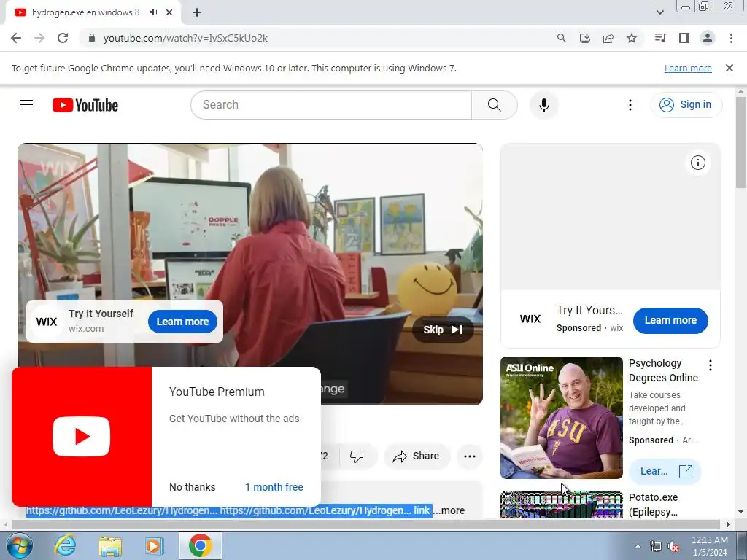The width and height of the screenshot is (747, 560).
Task: Click Learn more in sidebar Wix ad
Action: pyautogui.click(x=670, y=321)
